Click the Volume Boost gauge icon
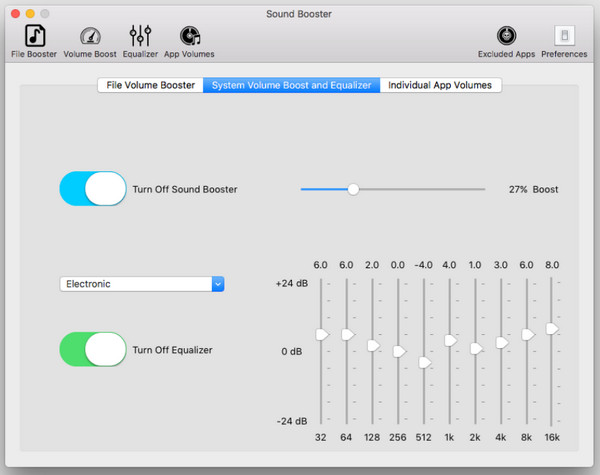Image resolution: width=600 pixels, height=475 pixels. click(x=90, y=36)
